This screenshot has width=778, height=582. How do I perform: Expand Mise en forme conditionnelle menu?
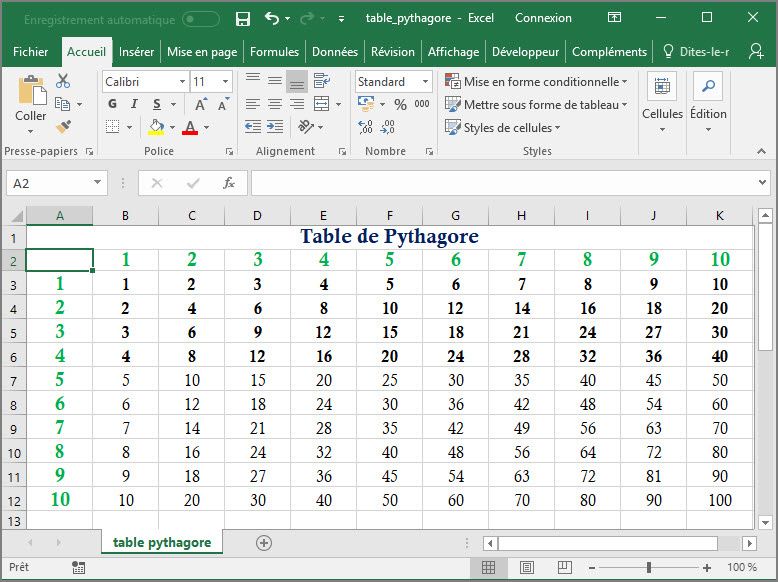point(536,81)
